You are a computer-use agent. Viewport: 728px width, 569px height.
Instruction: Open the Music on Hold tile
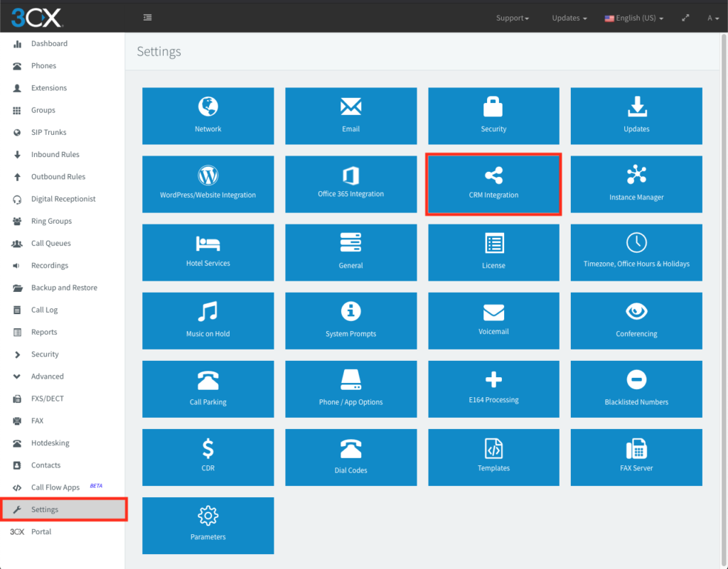pyautogui.click(x=208, y=321)
